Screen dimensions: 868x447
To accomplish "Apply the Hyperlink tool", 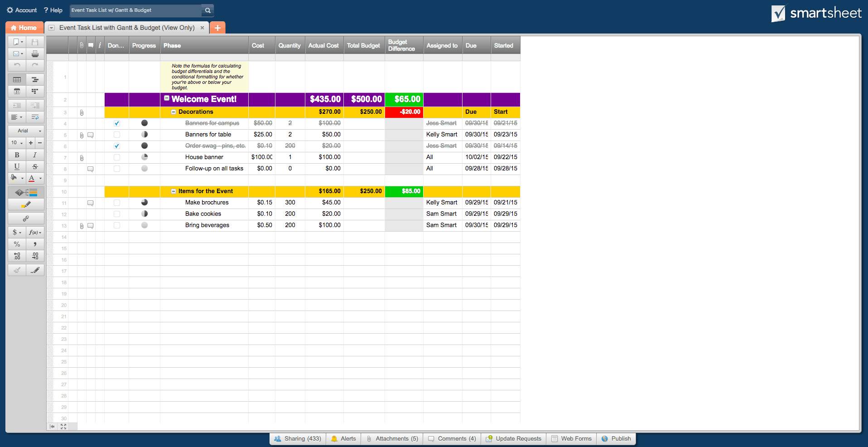I will 26,218.
